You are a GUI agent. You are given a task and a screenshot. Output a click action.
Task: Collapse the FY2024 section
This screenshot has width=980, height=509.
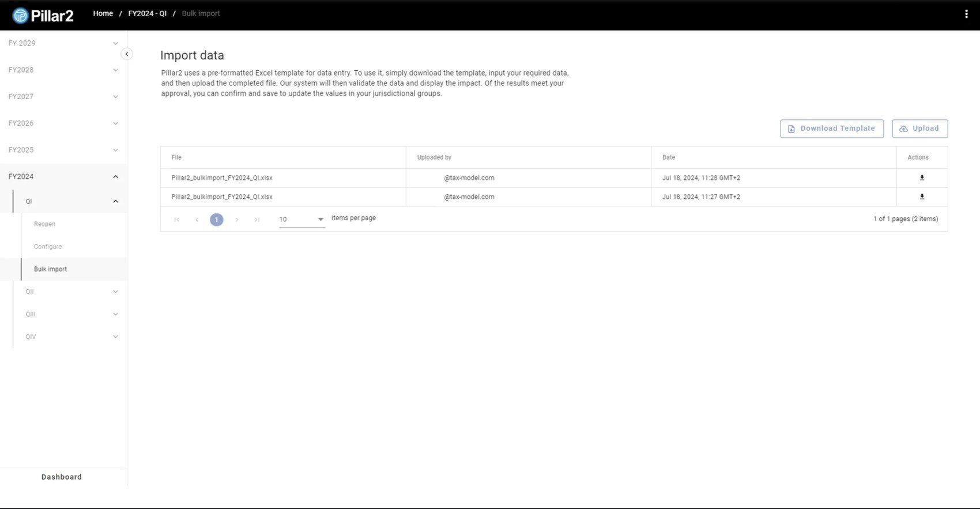pyautogui.click(x=63, y=176)
